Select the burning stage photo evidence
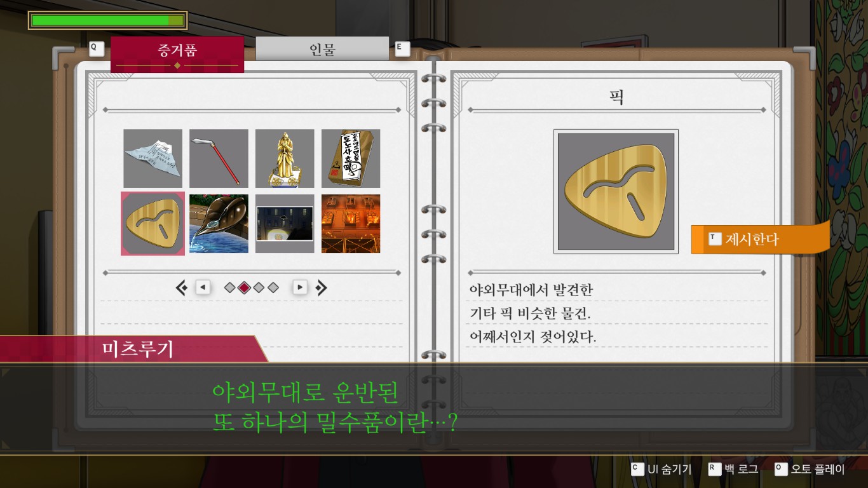The width and height of the screenshot is (868, 488). (351, 224)
